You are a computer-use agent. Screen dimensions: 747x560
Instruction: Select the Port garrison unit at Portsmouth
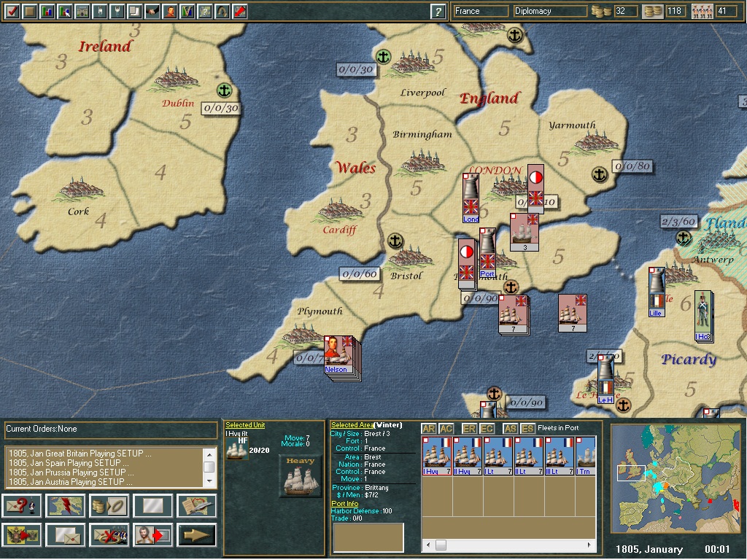487,253
